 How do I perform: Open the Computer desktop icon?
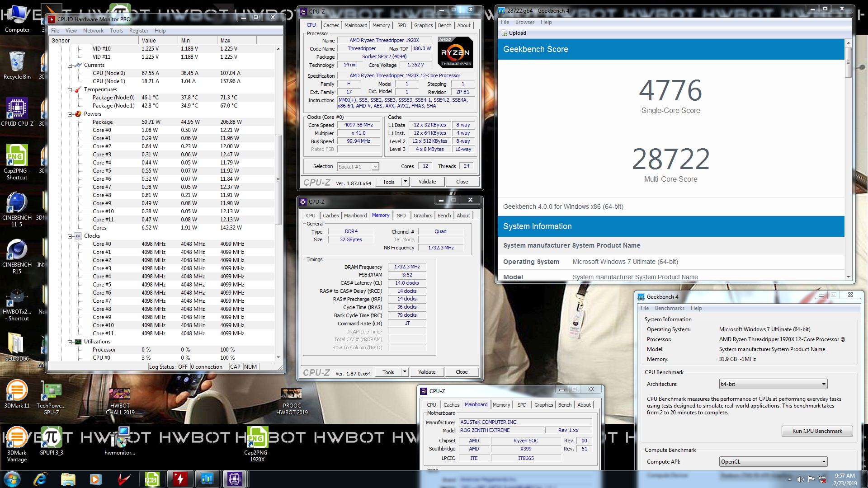(17, 18)
